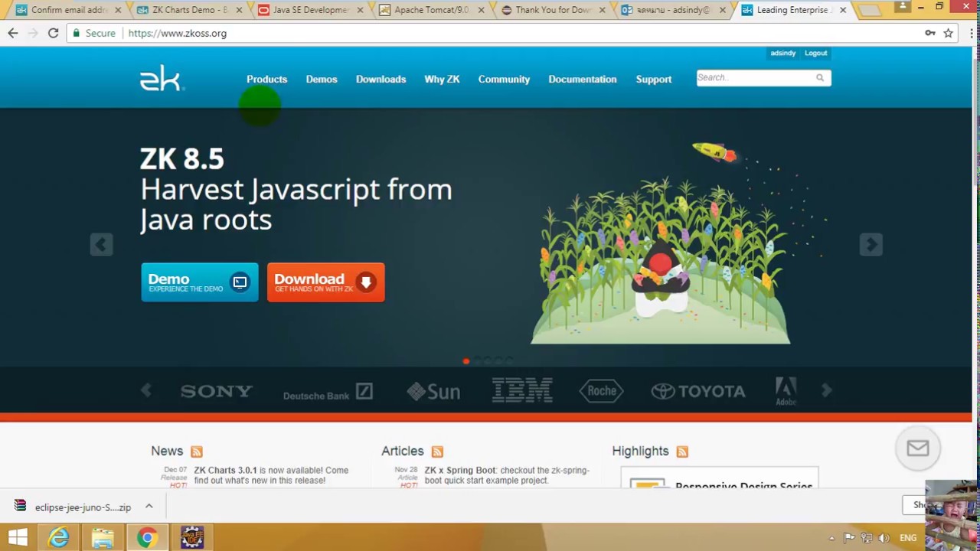Open the Why ZK menu
Image resolution: width=980 pixels, height=551 pixels.
pos(442,79)
